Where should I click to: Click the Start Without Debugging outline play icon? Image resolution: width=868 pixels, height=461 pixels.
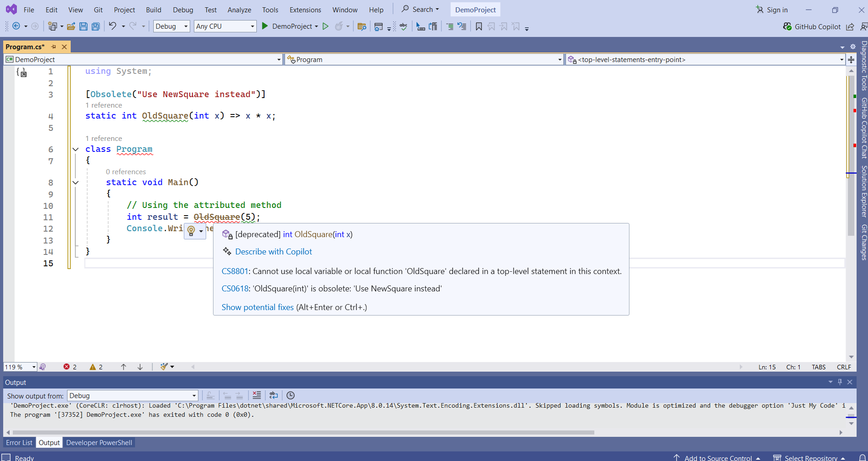[325, 26]
